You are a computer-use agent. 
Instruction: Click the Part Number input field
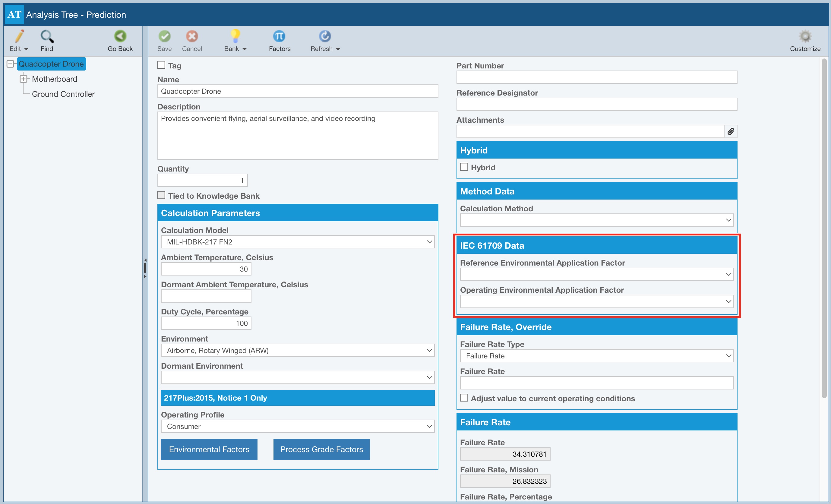(x=596, y=77)
